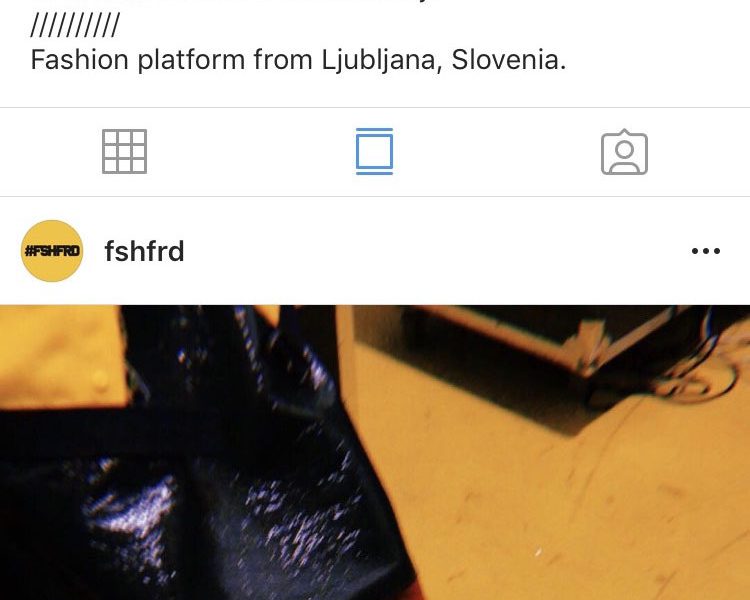This screenshot has width=750, height=600.
Task: Tap the yellow #FSHFRD profile avatar
Action: [x=52, y=251]
